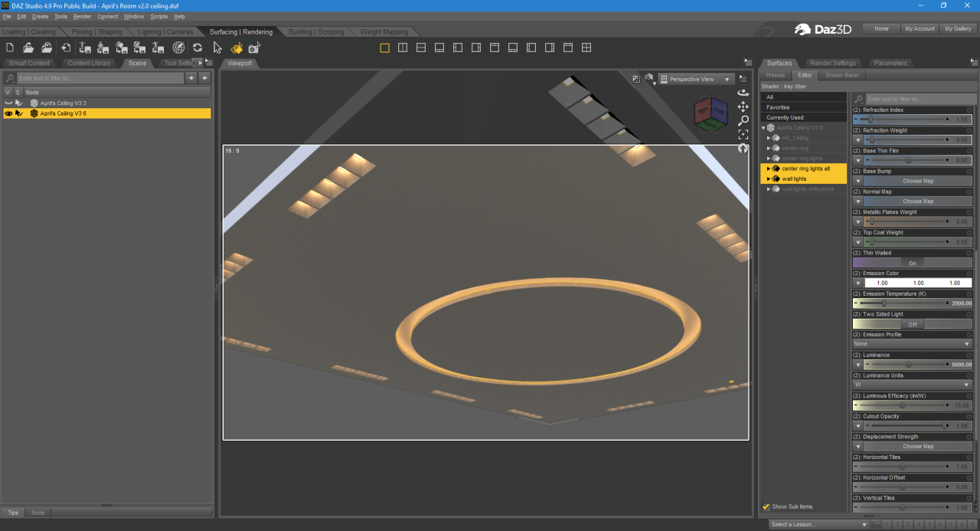Image resolution: width=980 pixels, height=531 pixels.
Task: Click Choose Map under Base Bump
Action: pos(918,181)
